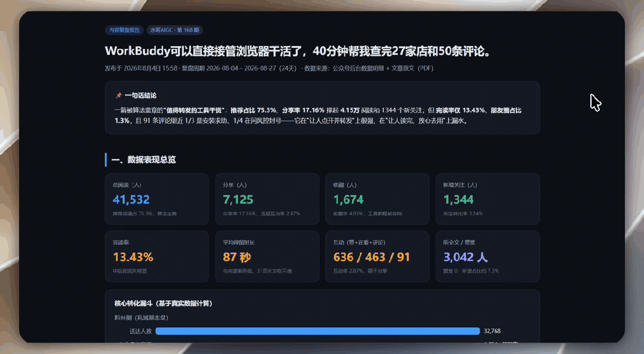Click the 中后段流失明显 note under 完读率

coord(130,271)
